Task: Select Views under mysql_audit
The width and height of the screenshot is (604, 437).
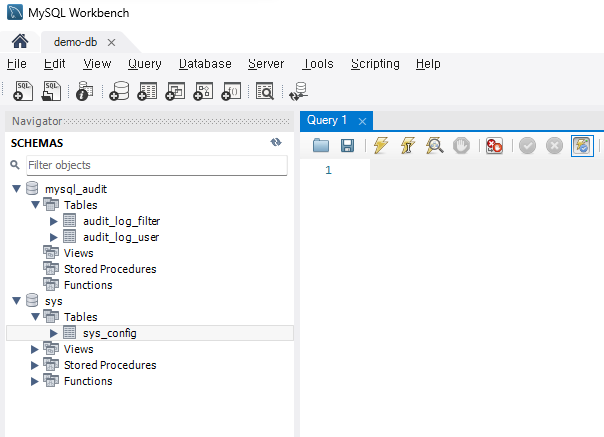Action: tap(79, 253)
